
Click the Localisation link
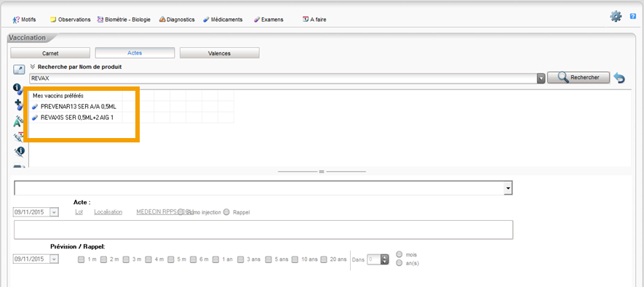(x=108, y=212)
